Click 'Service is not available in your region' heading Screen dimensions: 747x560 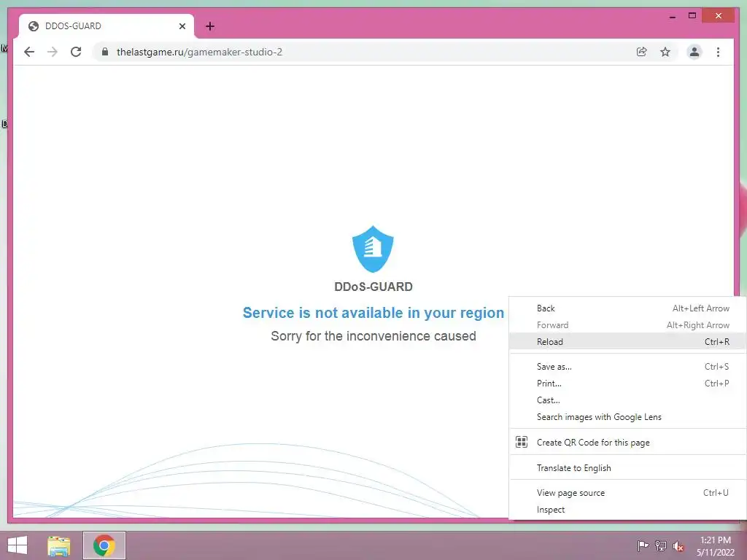(x=373, y=313)
